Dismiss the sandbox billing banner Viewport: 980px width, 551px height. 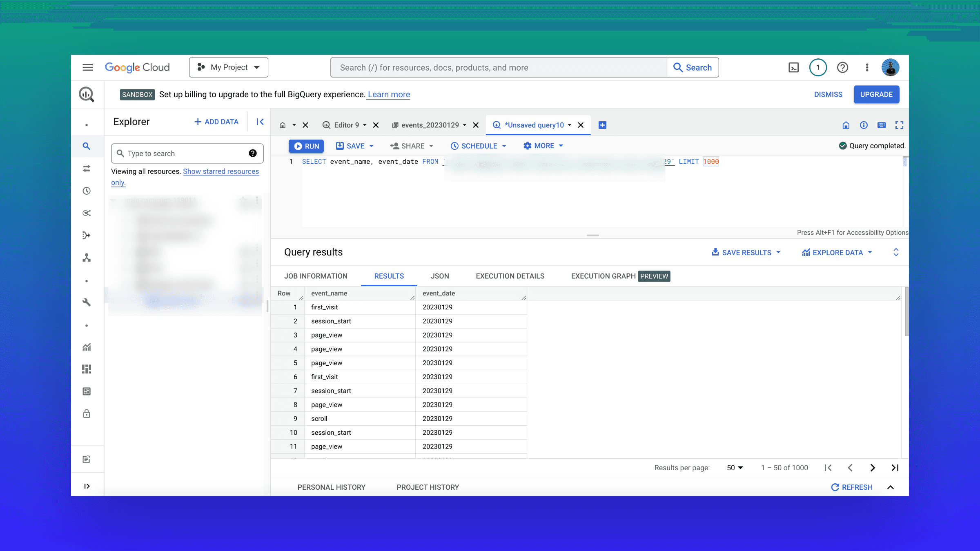pyautogui.click(x=828, y=94)
